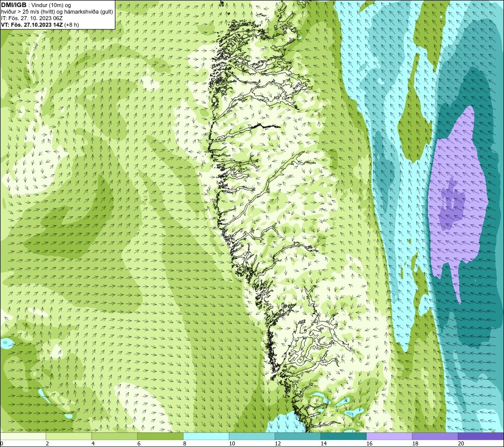Screen dimensions: 504x447
Task: Click the legend label '12'
Action: point(278,444)
